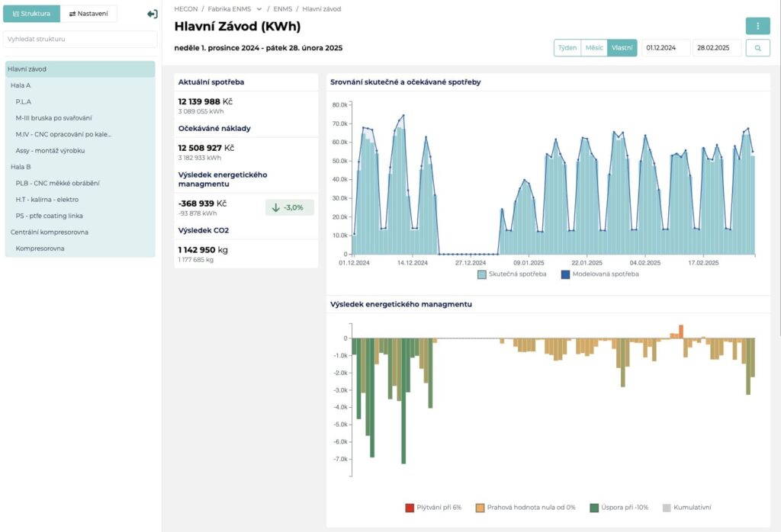The height and width of the screenshot is (532, 781).
Task: Open the end date field 28.02.2025
Action: (717, 48)
